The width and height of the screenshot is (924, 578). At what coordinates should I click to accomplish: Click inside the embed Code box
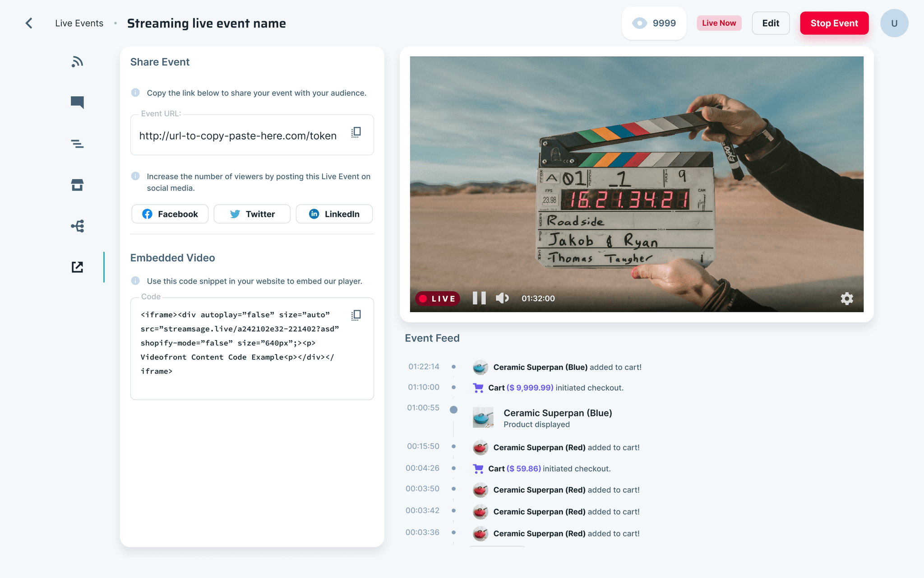252,349
